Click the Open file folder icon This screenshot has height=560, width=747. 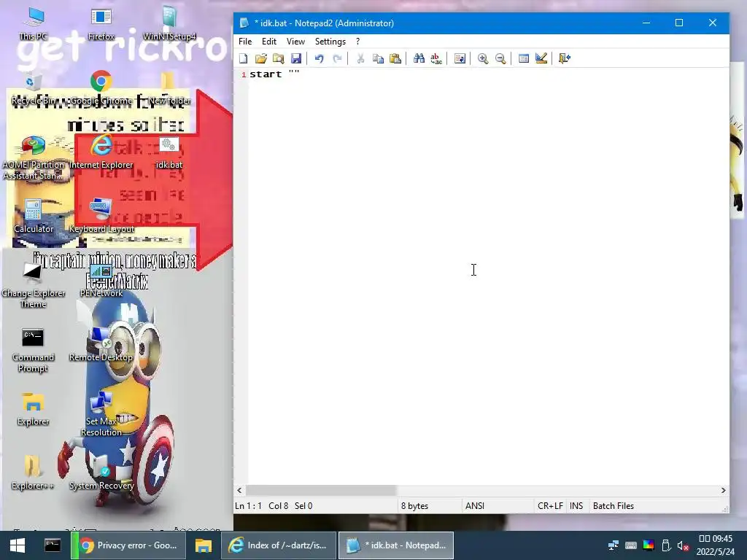click(x=261, y=58)
